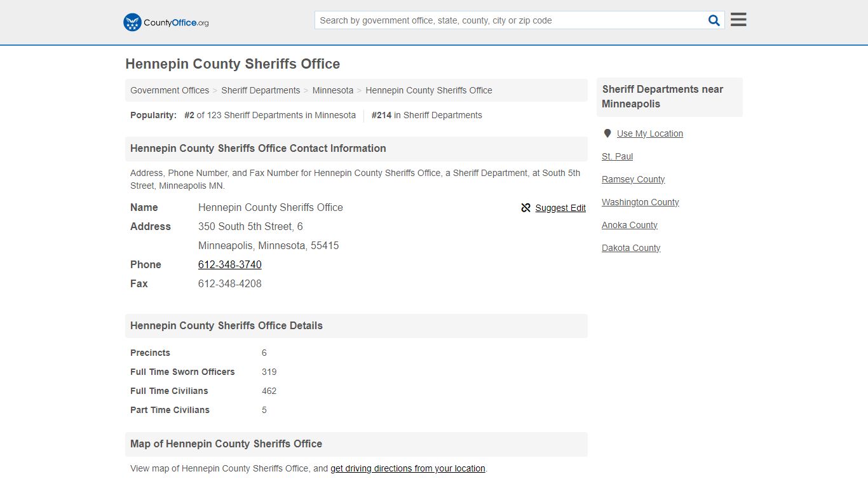Open the Washington County link
The height and width of the screenshot is (488, 868).
(640, 202)
